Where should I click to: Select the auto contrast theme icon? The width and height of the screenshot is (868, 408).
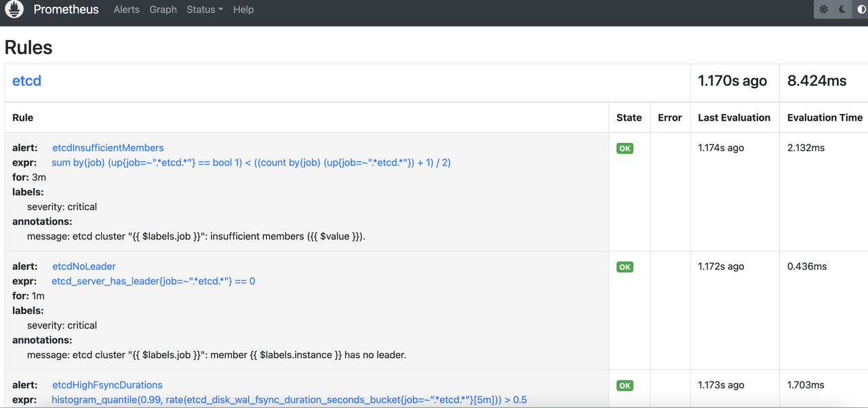(861, 9)
